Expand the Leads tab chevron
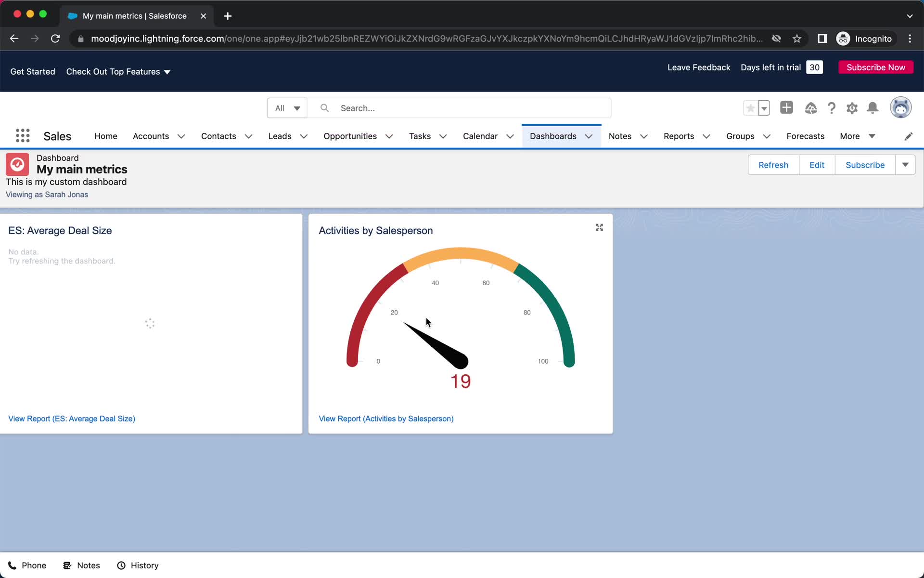Screen dimensions: 924x578 [304, 136]
